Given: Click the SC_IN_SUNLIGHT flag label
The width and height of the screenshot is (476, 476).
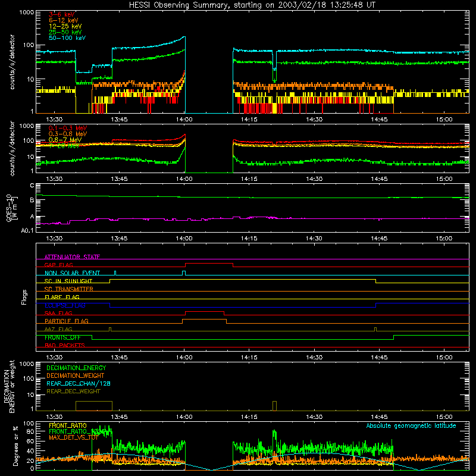Looking at the screenshot, I should 68,281.
